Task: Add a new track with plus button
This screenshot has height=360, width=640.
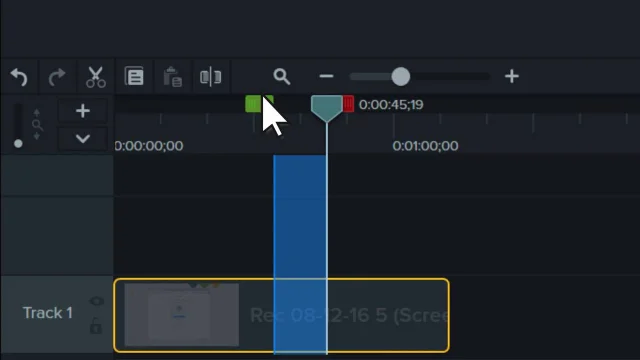Action: pos(83,111)
